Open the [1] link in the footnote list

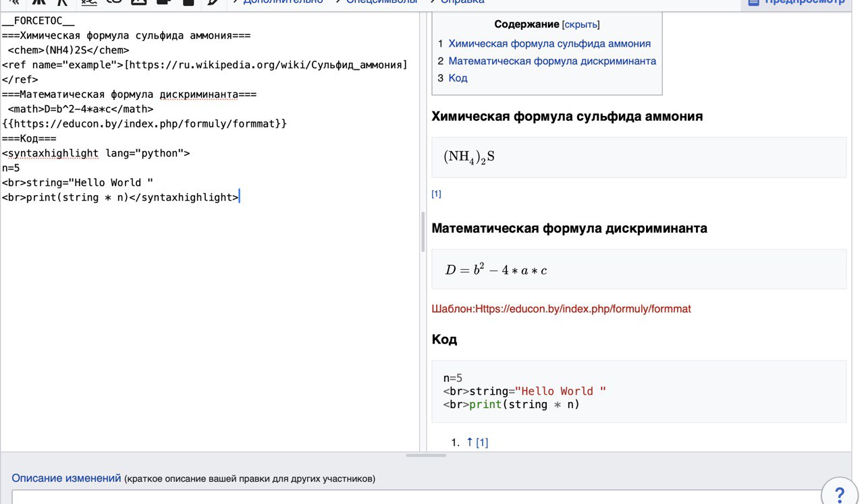482,443
